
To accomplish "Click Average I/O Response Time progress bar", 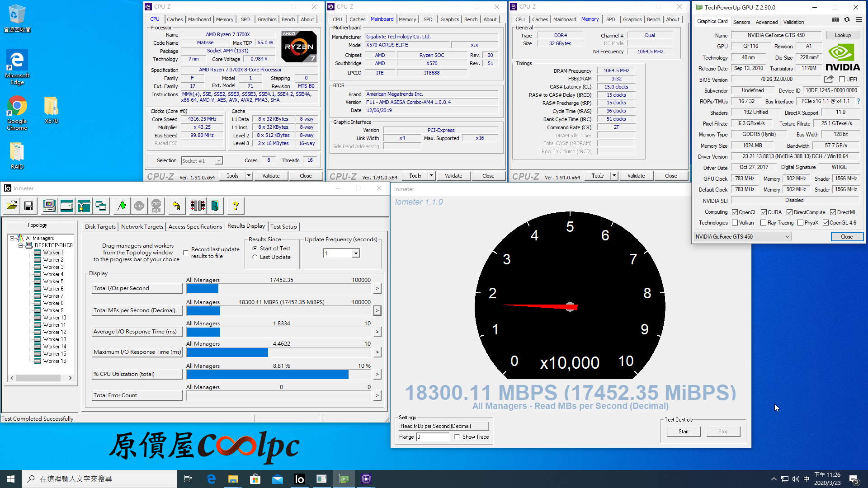I will tap(279, 332).
